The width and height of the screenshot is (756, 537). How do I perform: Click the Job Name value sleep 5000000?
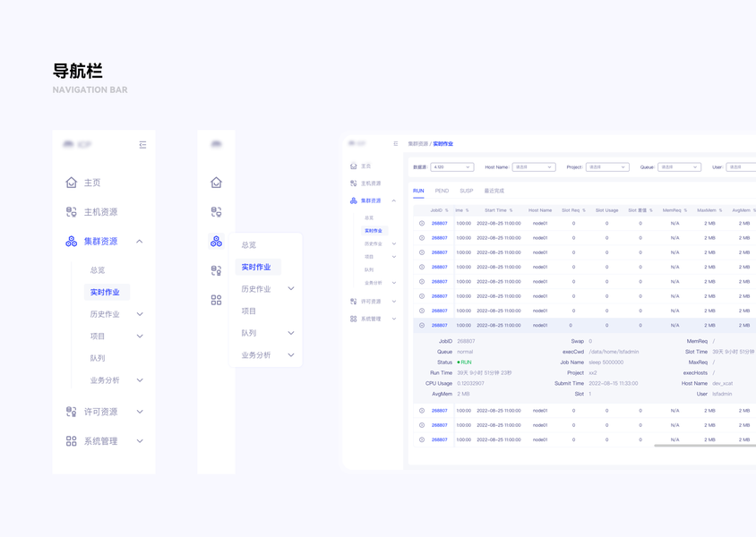point(606,362)
